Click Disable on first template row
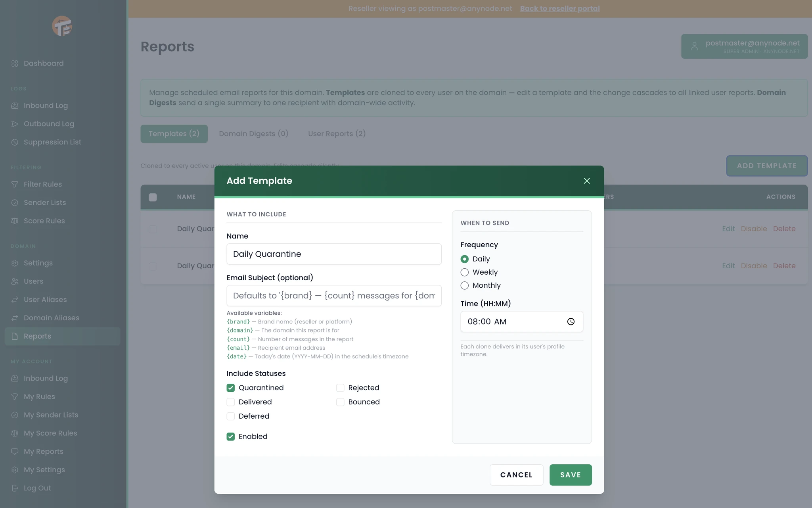 (754, 229)
